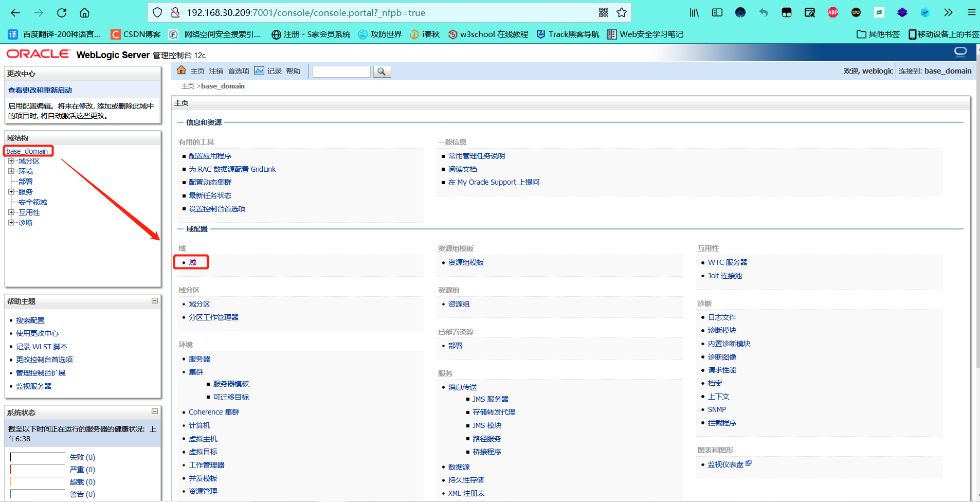Click the green extension icon in toolbar
This screenshot has height=502, width=980.
point(879,13)
